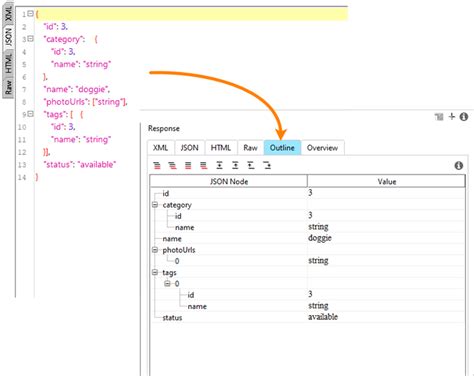Click the first red-lined icon in Outline toolbar
The image size is (474, 376).
pyautogui.click(x=156, y=165)
